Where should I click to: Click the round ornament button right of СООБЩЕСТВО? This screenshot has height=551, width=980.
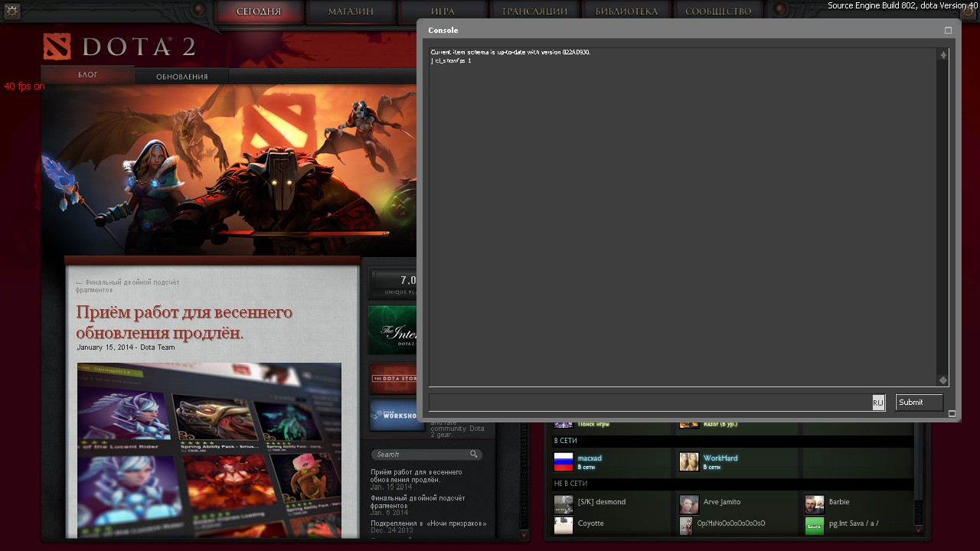pyautogui.click(x=780, y=9)
